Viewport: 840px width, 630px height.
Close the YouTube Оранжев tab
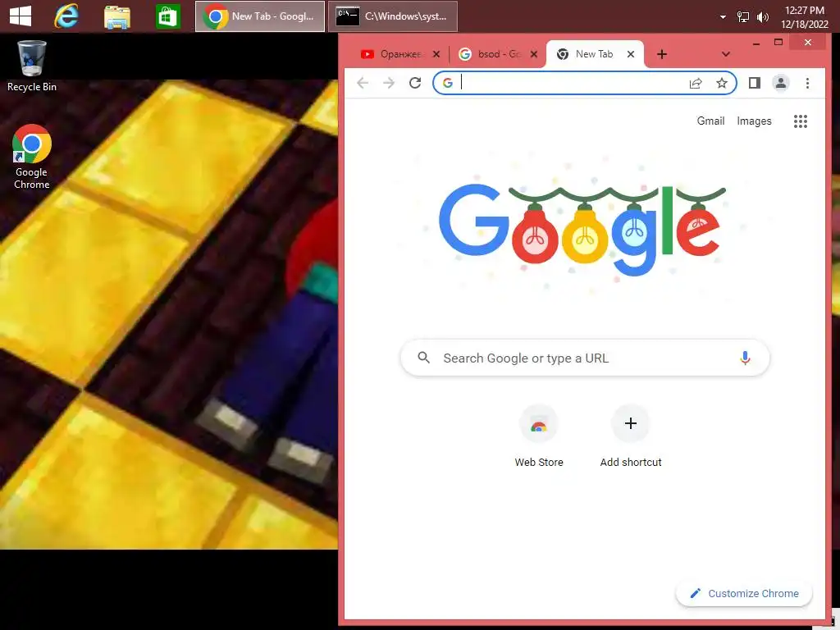click(x=436, y=54)
